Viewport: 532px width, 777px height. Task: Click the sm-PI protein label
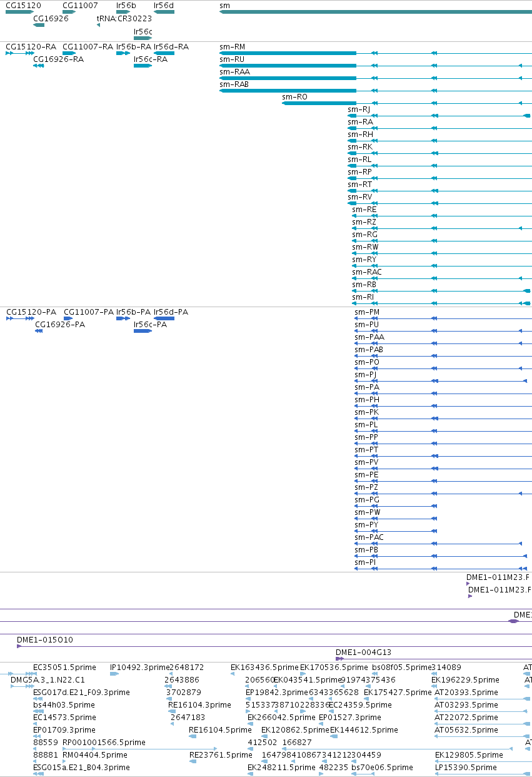[x=366, y=562]
